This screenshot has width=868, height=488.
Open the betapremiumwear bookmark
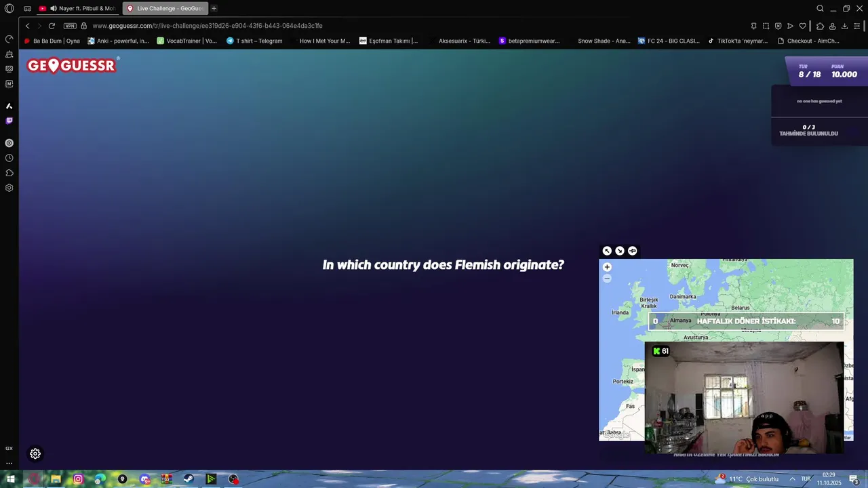point(529,41)
